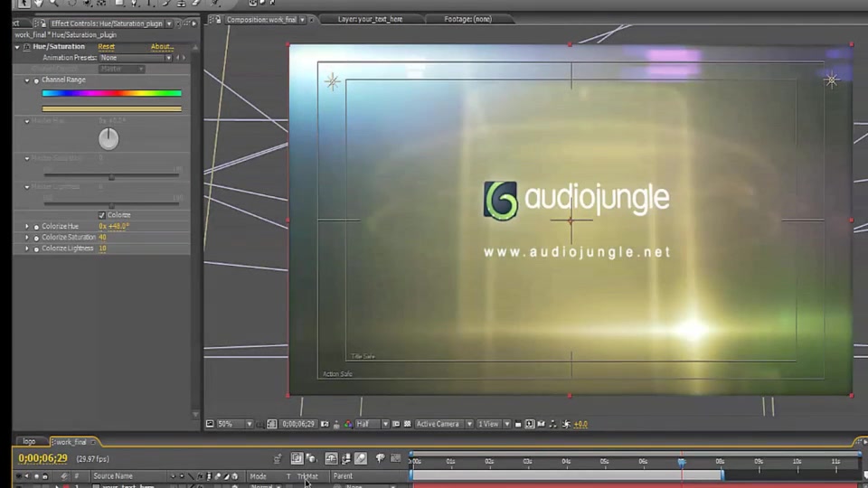Click Brainstorm icon in timeline
The width and height of the screenshot is (868, 488).
tap(380, 458)
